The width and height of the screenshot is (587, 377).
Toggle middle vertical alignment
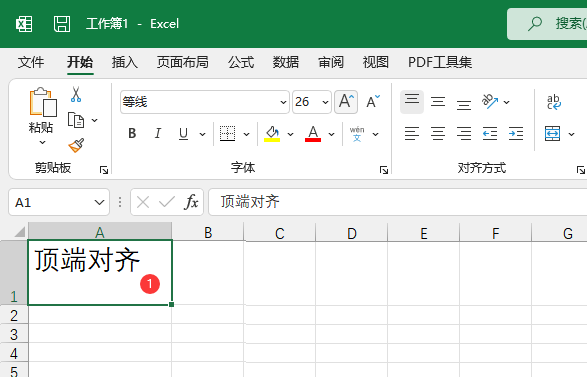coord(438,102)
